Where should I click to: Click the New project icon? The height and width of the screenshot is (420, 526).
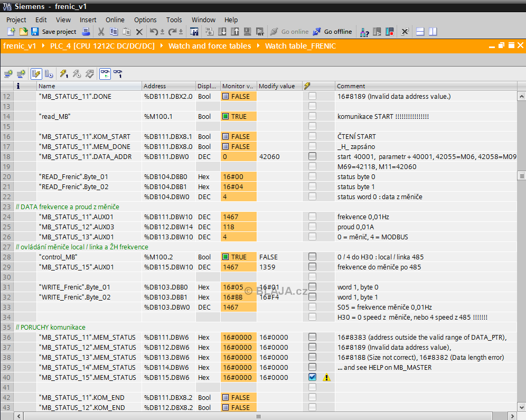pyautogui.click(x=11, y=32)
